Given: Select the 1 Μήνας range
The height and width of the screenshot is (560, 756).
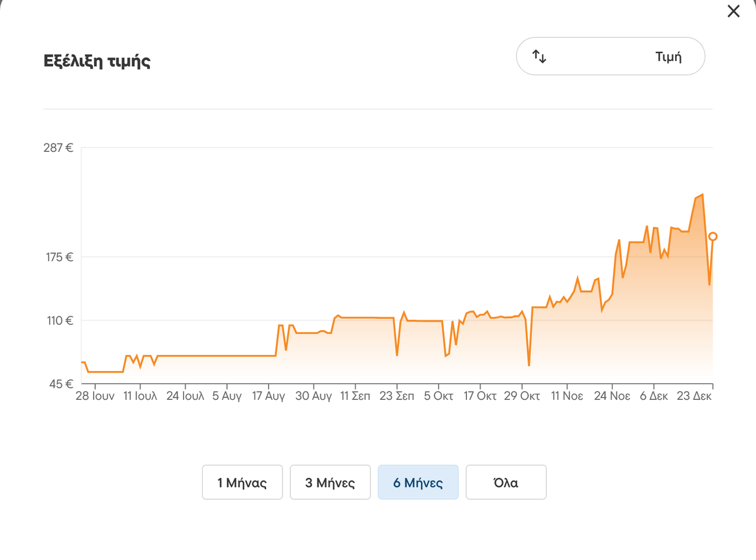Looking at the screenshot, I should coord(242,483).
